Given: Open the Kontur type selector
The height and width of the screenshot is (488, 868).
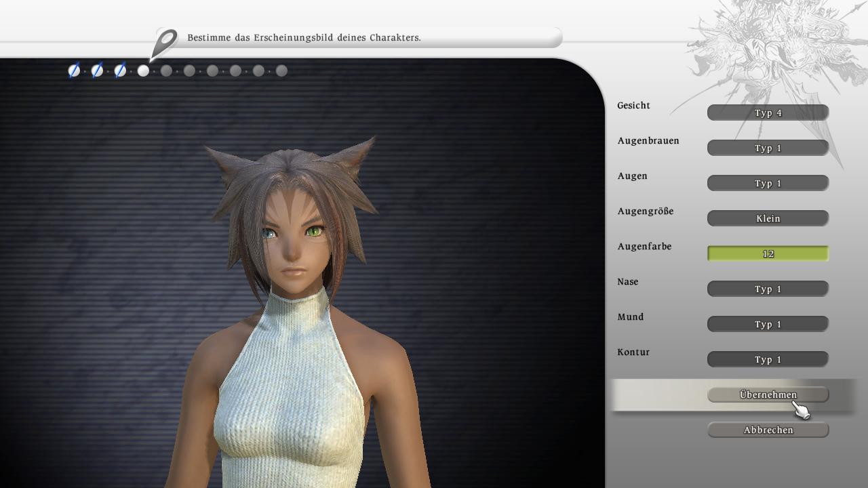Looking at the screenshot, I should tap(768, 359).
